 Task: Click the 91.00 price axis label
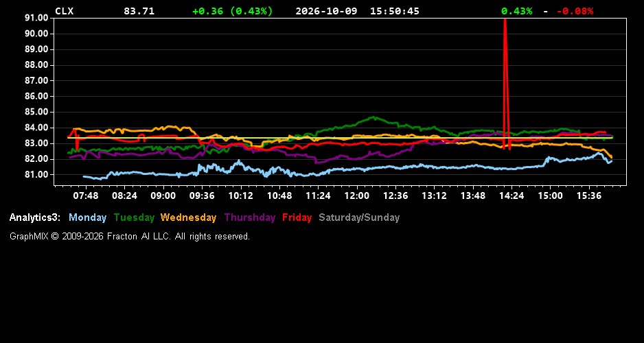[x=36, y=18]
